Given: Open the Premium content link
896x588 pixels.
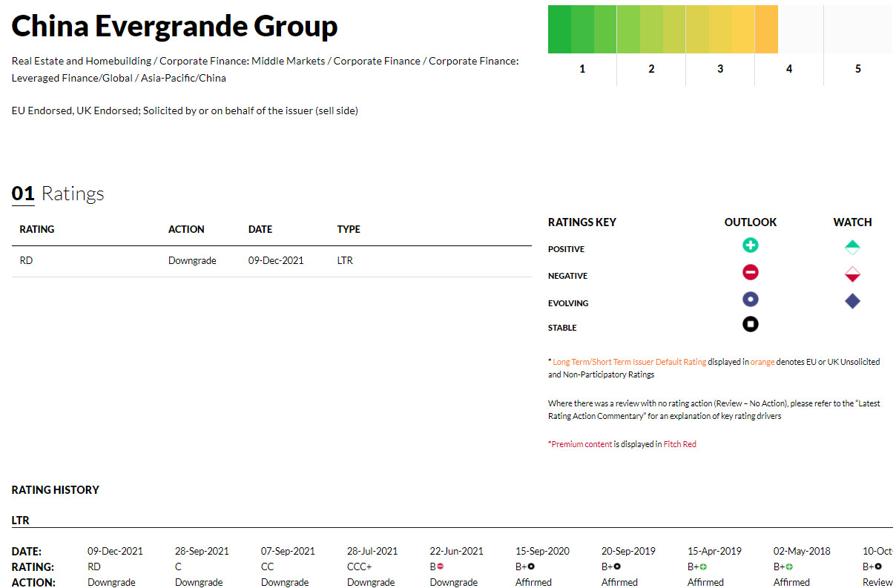Looking at the screenshot, I should tap(582, 444).
